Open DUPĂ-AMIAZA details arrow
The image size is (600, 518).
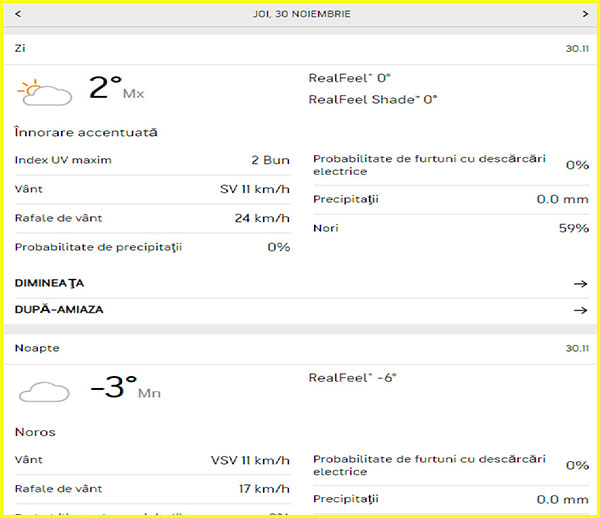coord(580,310)
